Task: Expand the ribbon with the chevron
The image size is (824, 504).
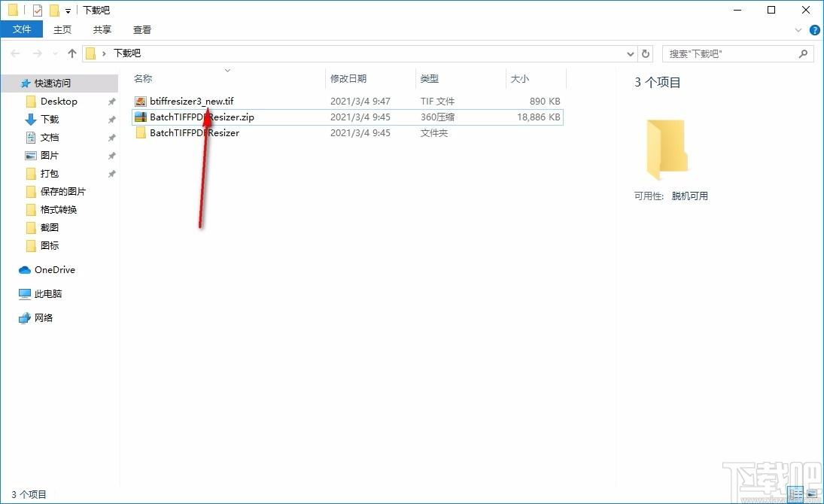Action: 798,31
